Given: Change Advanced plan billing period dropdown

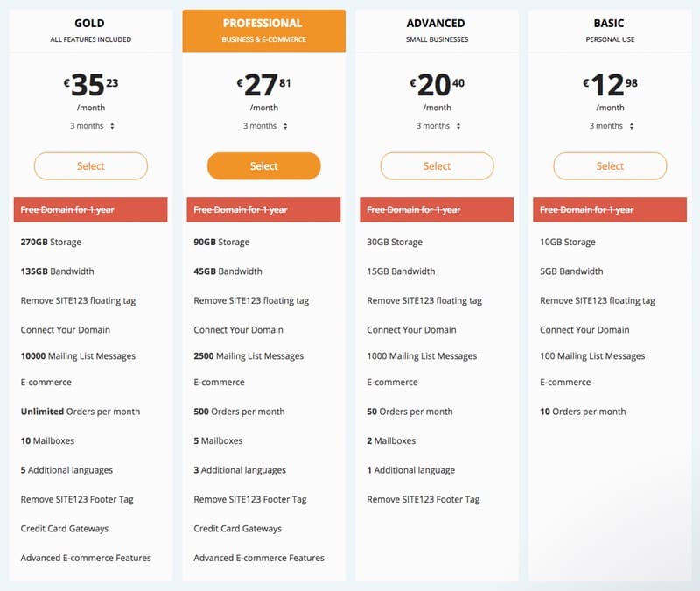Looking at the screenshot, I should click(x=437, y=126).
